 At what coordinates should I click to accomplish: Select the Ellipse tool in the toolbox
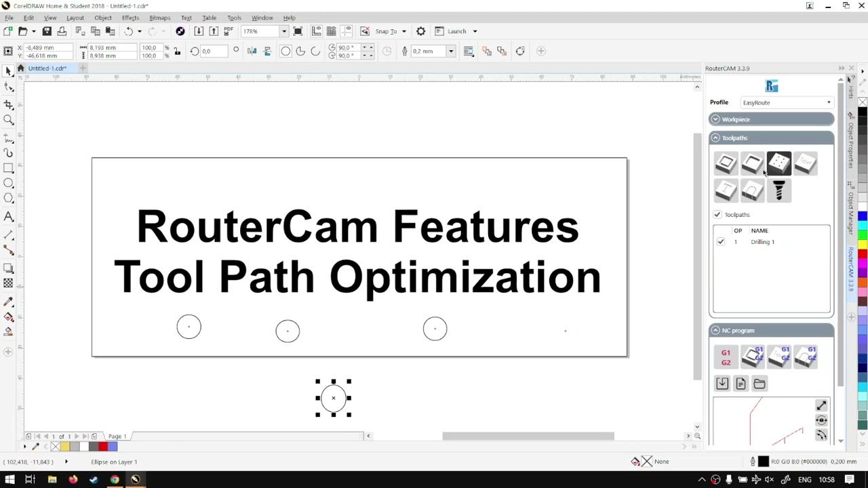[8, 183]
